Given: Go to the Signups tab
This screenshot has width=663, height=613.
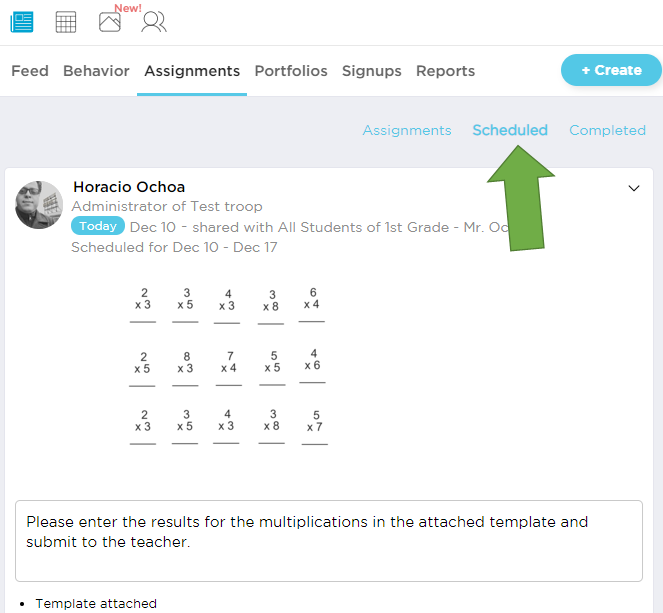Looking at the screenshot, I should pyautogui.click(x=371, y=71).
